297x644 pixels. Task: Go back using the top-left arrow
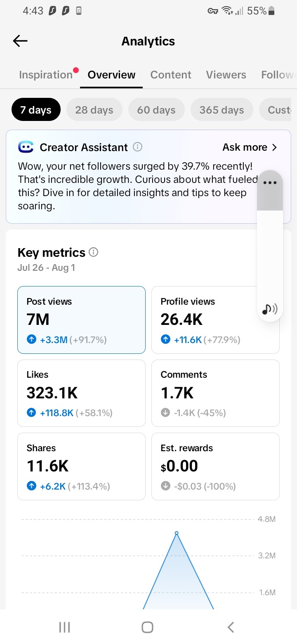[20, 41]
